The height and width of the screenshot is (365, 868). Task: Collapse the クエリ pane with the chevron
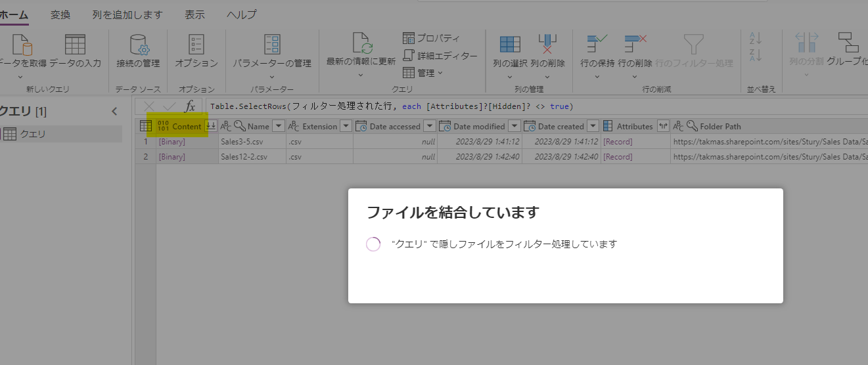pyautogui.click(x=114, y=112)
